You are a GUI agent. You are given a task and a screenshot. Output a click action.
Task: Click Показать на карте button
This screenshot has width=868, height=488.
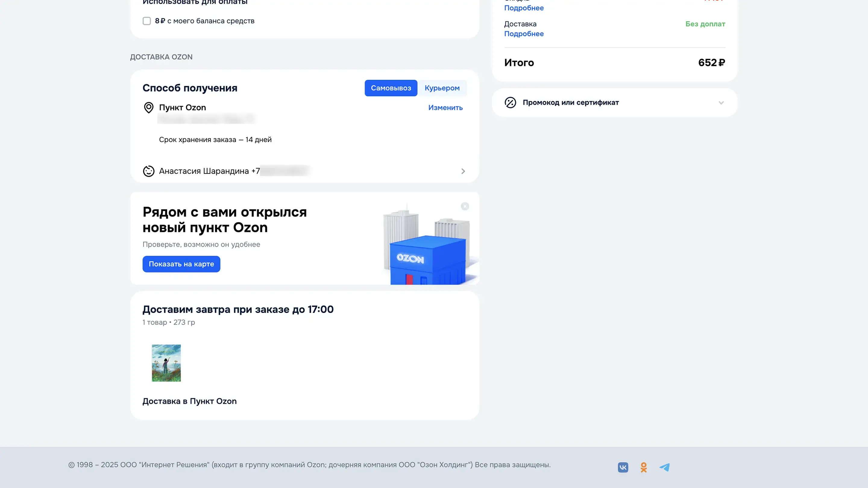[181, 264]
